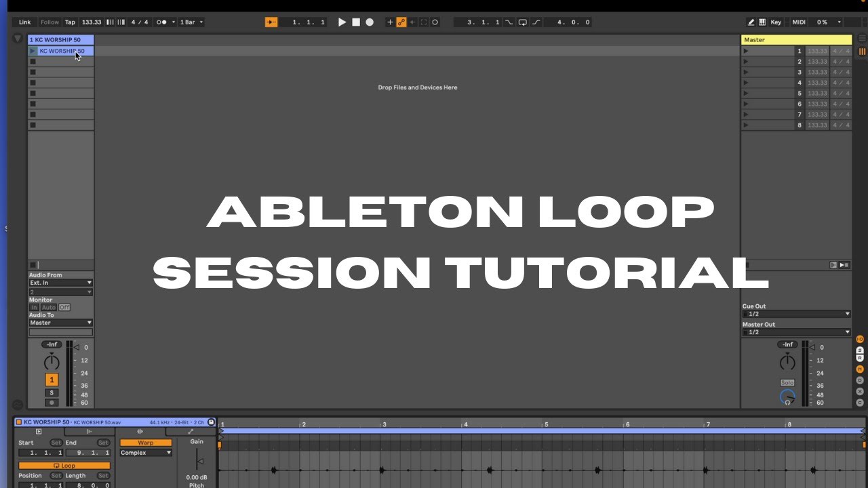Toggle the track 1 Activator button

click(x=52, y=380)
